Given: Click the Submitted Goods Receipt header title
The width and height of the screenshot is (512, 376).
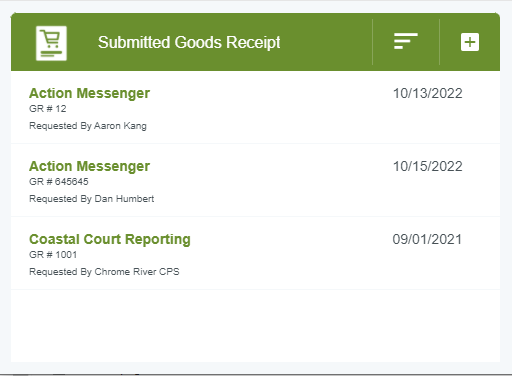Looking at the screenshot, I should coord(189,42).
